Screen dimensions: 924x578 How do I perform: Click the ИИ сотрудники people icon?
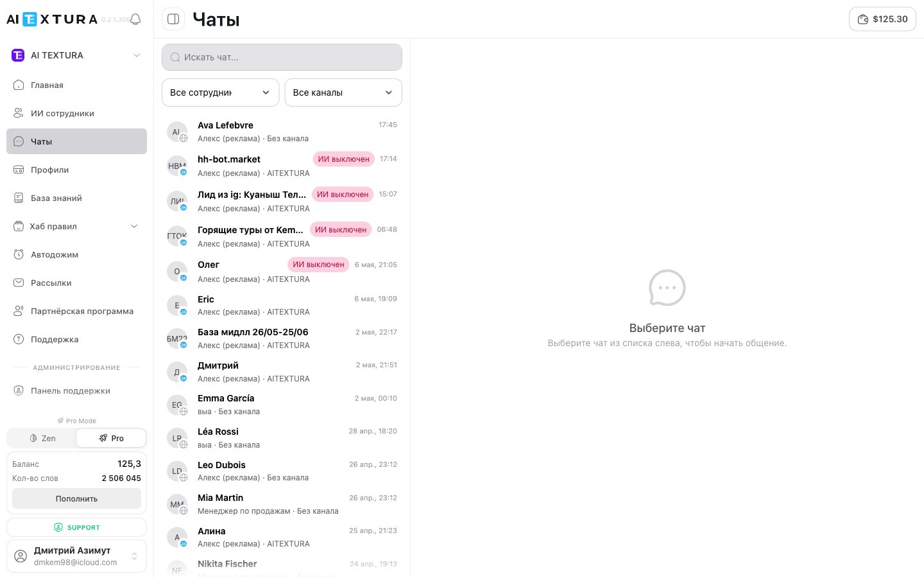19,113
